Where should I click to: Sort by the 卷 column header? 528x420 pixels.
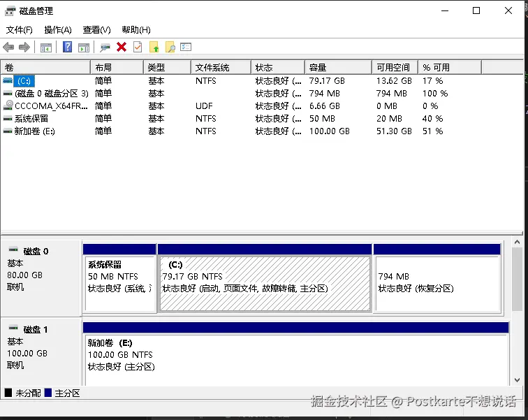pyautogui.click(x=46, y=67)
